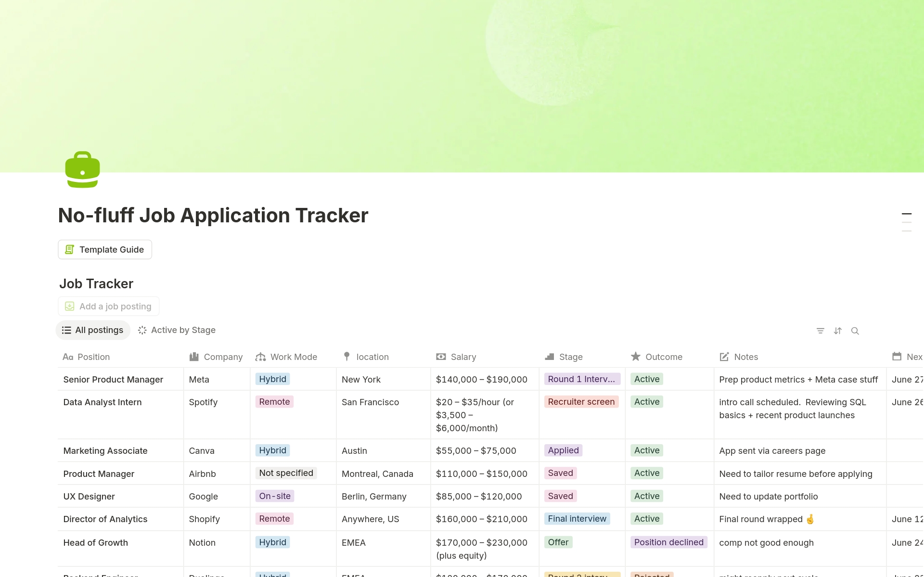Click the spinner icon on Active by Stage
This screenshot has height=577, width=924.
tap(142, 330)
